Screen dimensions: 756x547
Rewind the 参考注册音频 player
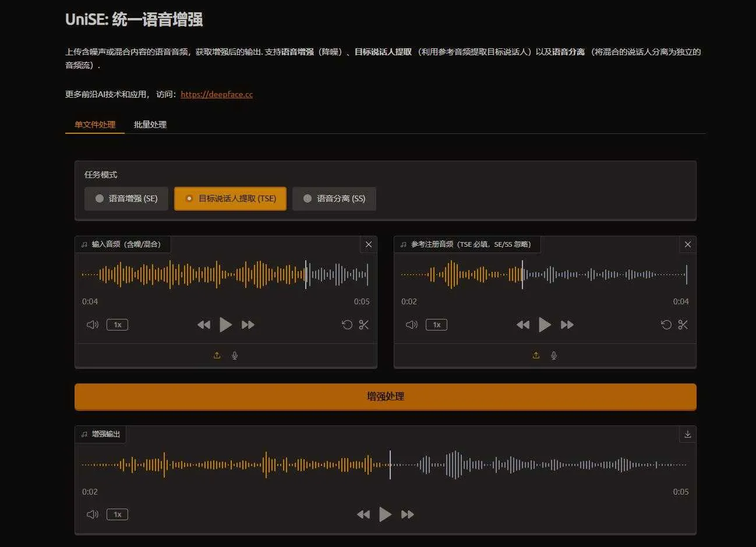point(522,325)
